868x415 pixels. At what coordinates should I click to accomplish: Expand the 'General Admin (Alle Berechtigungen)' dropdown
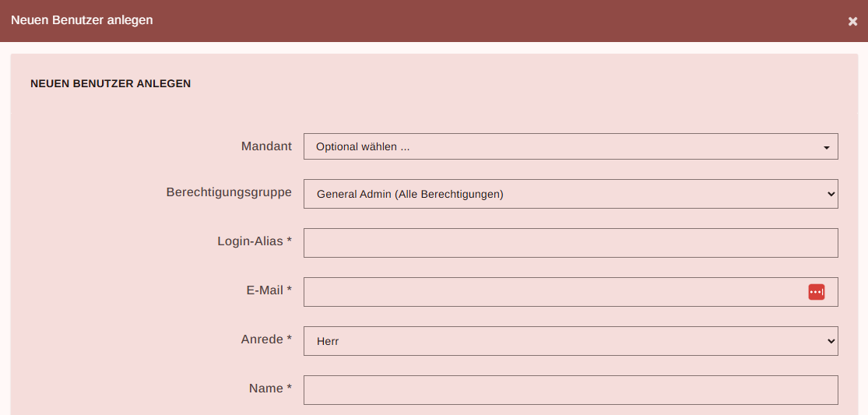tap(561, 195)
